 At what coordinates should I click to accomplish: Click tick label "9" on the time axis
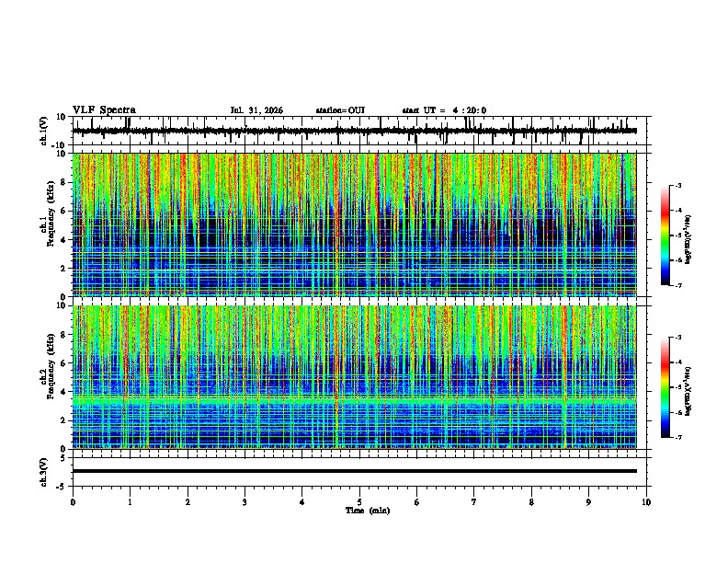[588, 502]
